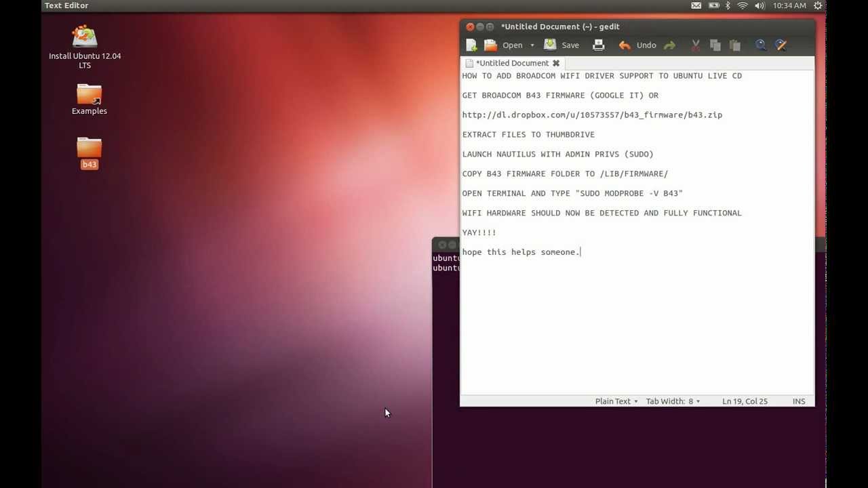The height and width of the screenshot is (488, 868).
Task: Open the 10:34 AM clock menu
Action: pyautogui.click(x=789, y=5)
